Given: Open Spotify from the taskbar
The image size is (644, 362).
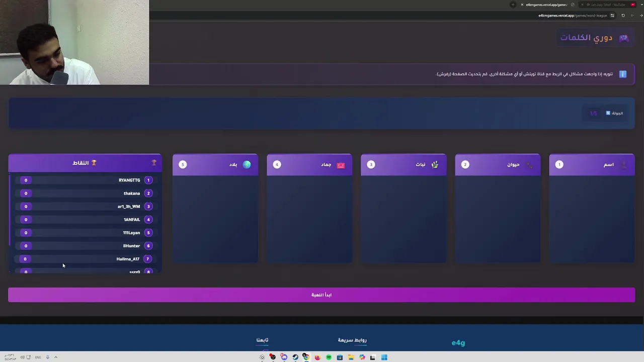Looking at the screenshot, I should (329, 357).
